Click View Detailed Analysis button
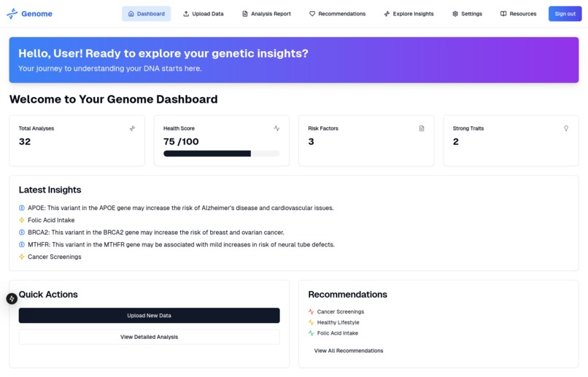The image size is (588, 377). tap(150, 337)
